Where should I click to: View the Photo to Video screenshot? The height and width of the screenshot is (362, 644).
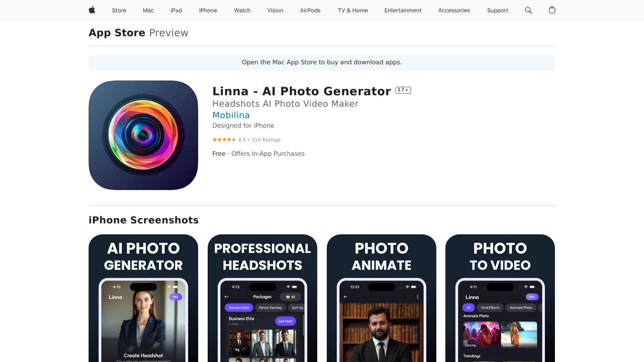click(500, 298)
